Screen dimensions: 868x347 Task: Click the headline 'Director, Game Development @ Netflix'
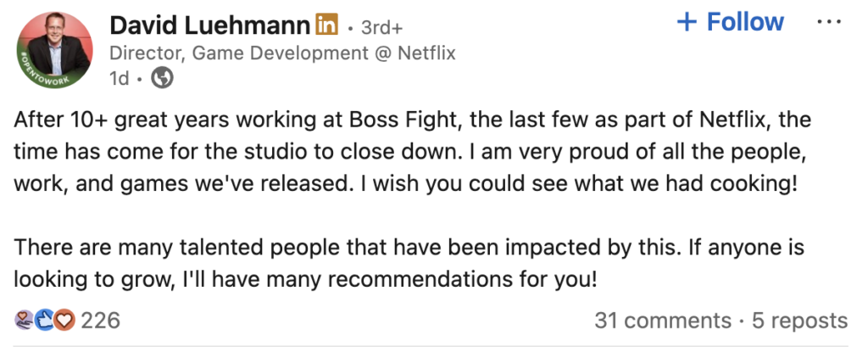282,53
